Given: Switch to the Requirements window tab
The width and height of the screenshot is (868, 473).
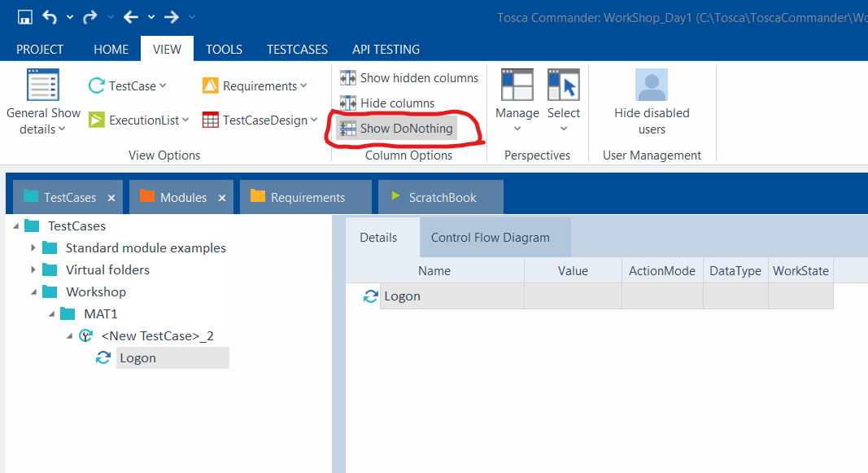Looking at the screenshot, I should tap(306, 198).
